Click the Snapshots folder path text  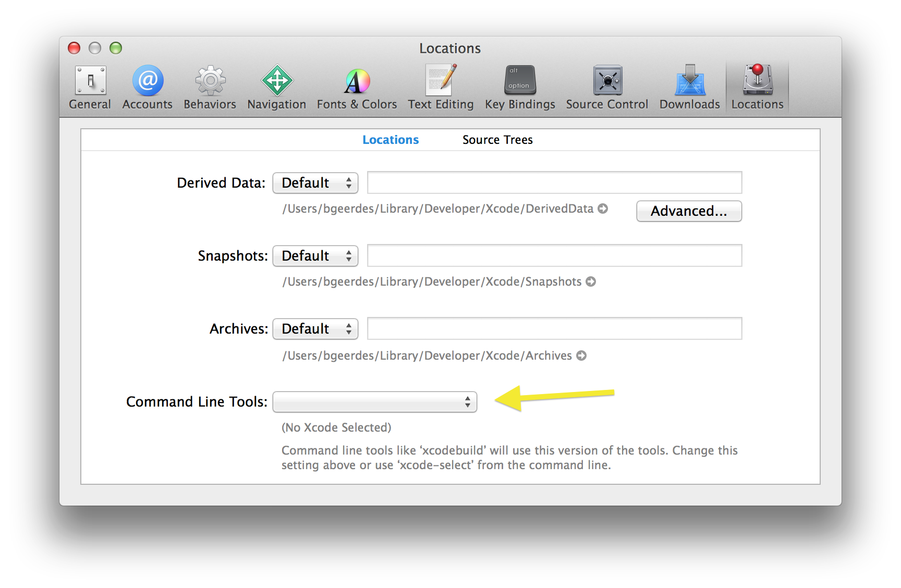click(x=432, y=281)
